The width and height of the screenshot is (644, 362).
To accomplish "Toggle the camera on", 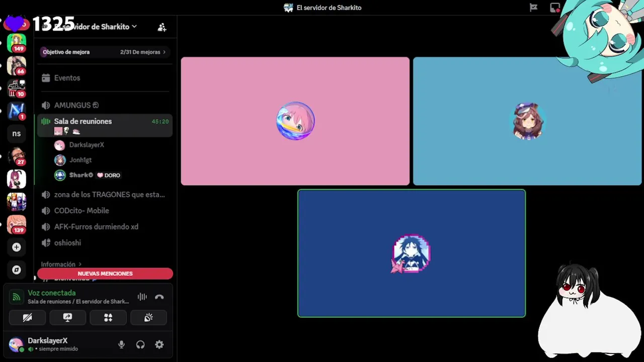I will (x=27, y=318).
